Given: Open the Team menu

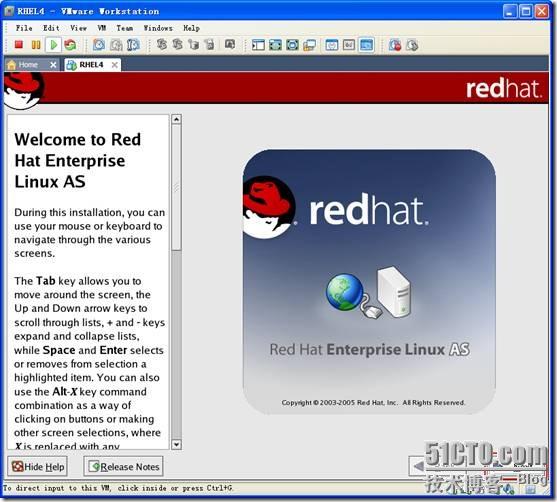Looking at the screenshot, I should 125,28.
